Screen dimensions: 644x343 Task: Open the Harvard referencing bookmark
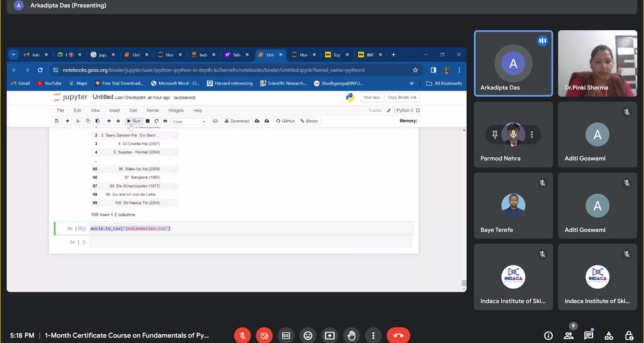pyautogui.click(x=230, y=83)
